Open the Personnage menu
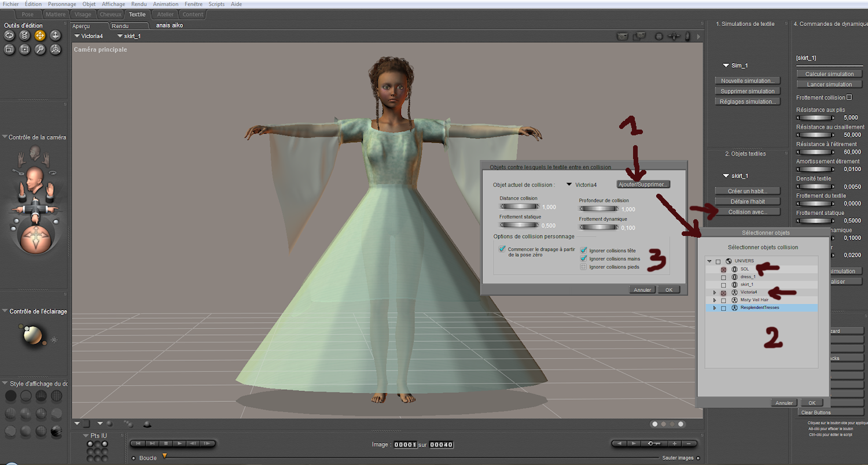Viewport: 868px width, 465px height. pyautogui.click(x=62, y=4)
